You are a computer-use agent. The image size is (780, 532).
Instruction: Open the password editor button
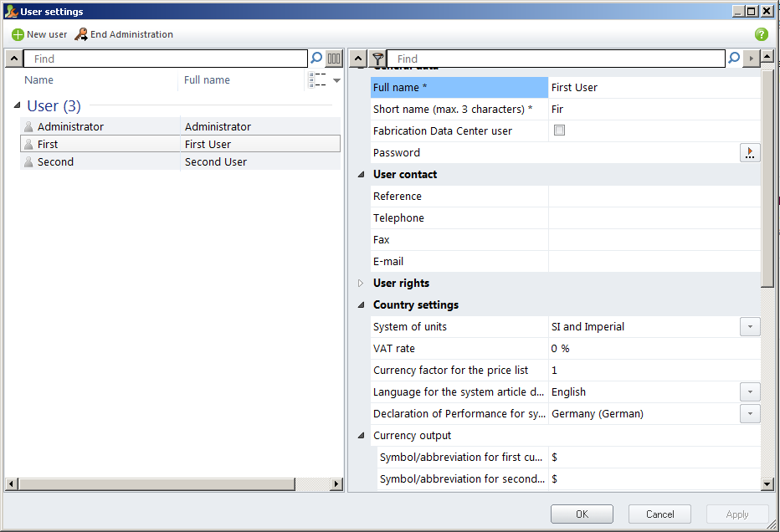coord(750,152)
